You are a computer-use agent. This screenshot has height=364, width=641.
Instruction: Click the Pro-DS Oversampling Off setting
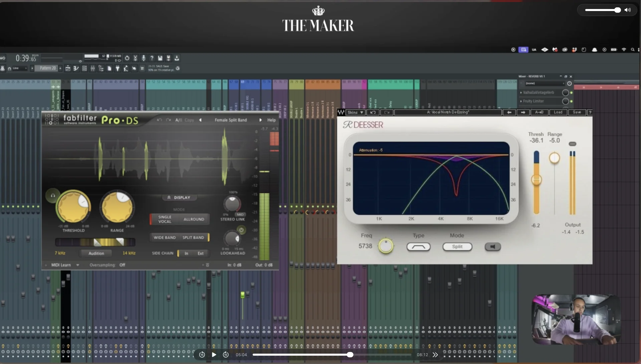[x=122, y=265]
